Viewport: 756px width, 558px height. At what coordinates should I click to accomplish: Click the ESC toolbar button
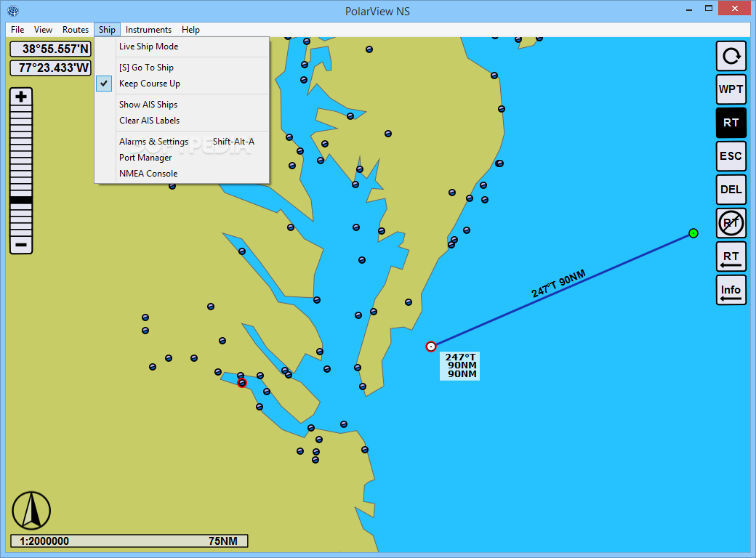[731, 156]
